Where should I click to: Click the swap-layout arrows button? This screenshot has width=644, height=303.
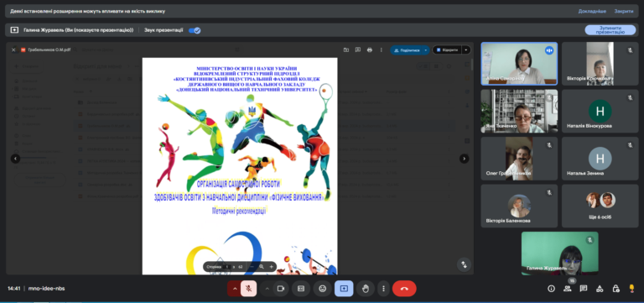464,264
